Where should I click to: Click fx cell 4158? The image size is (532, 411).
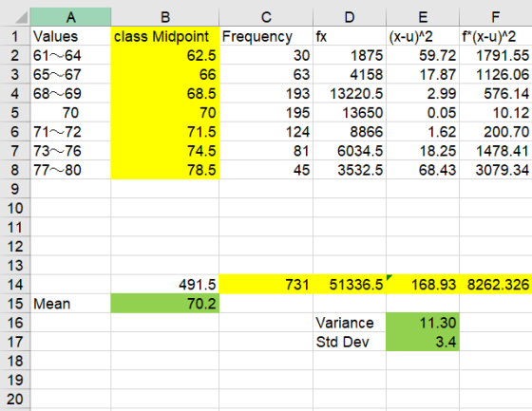[x=350, y=74]
